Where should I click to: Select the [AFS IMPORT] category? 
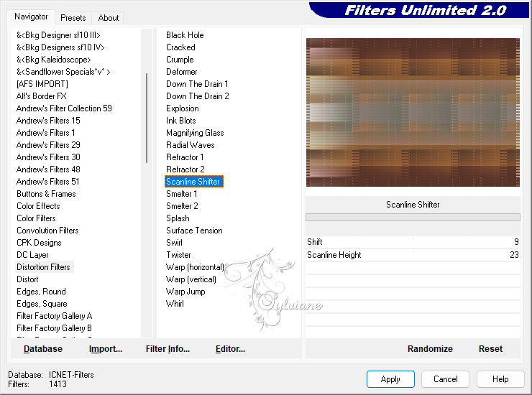(x=42, y=84)
